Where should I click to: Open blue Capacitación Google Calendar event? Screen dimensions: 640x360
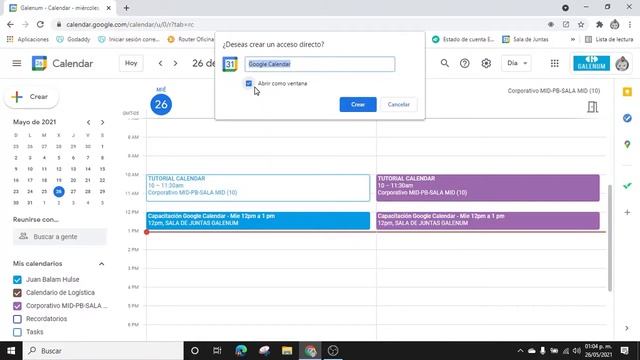(x=258, y=220)
